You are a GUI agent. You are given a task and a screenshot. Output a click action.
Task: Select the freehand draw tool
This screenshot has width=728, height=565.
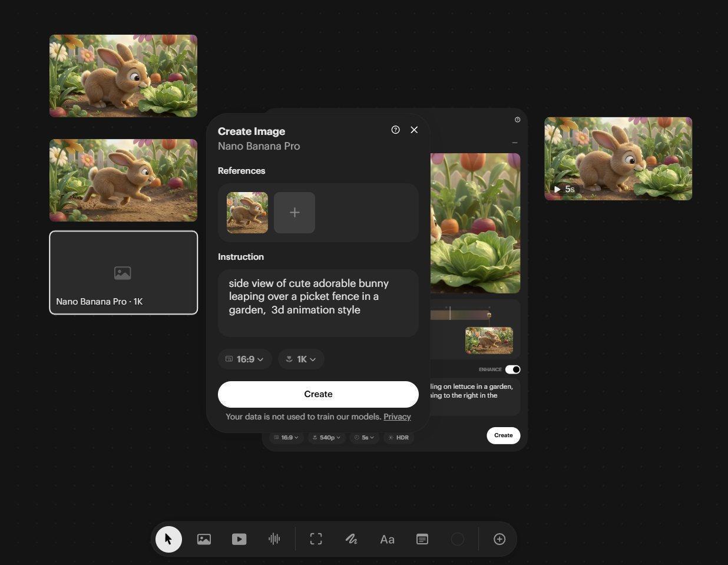click(x=352, y=539)
